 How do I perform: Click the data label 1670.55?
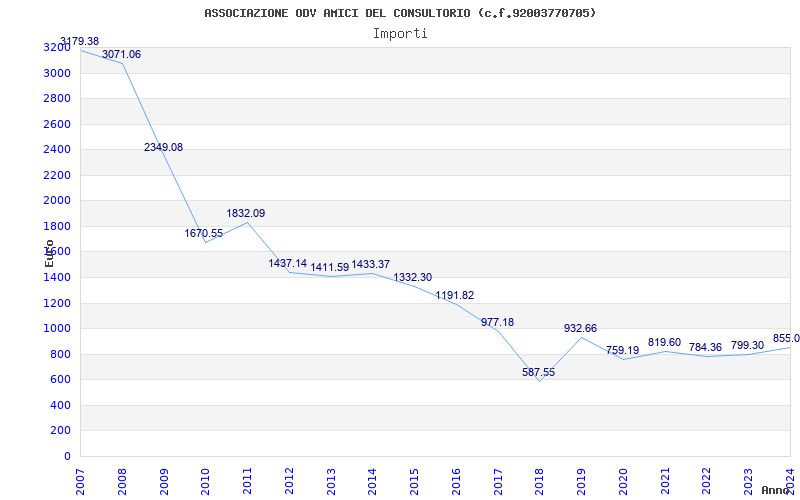point(204,233)
